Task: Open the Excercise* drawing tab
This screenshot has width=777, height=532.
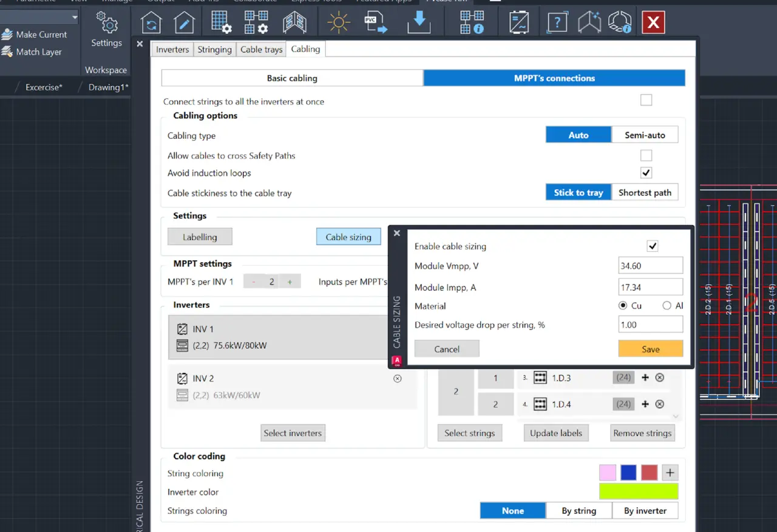Action: [x=44, y=87]
